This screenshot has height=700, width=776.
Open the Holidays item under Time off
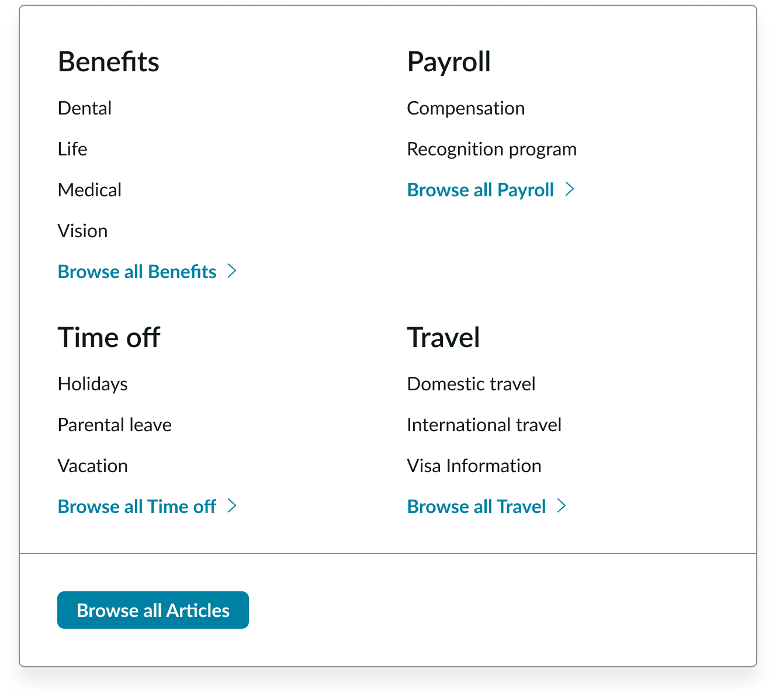tap(92, 384)
